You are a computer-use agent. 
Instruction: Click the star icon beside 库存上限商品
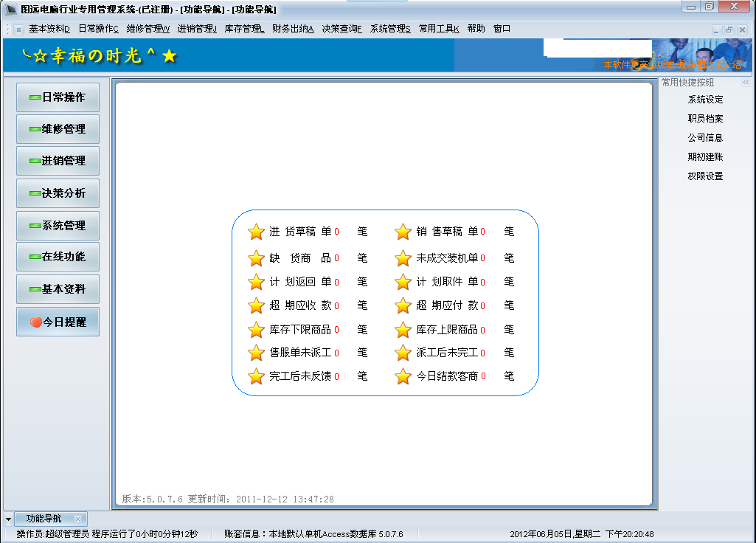click(x=403, y=330)
